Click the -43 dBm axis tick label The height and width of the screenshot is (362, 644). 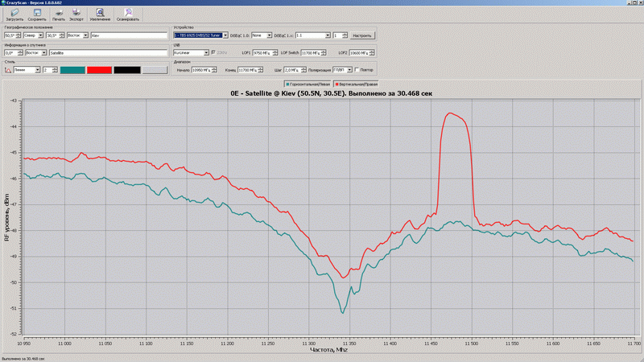tap(14, 101)
